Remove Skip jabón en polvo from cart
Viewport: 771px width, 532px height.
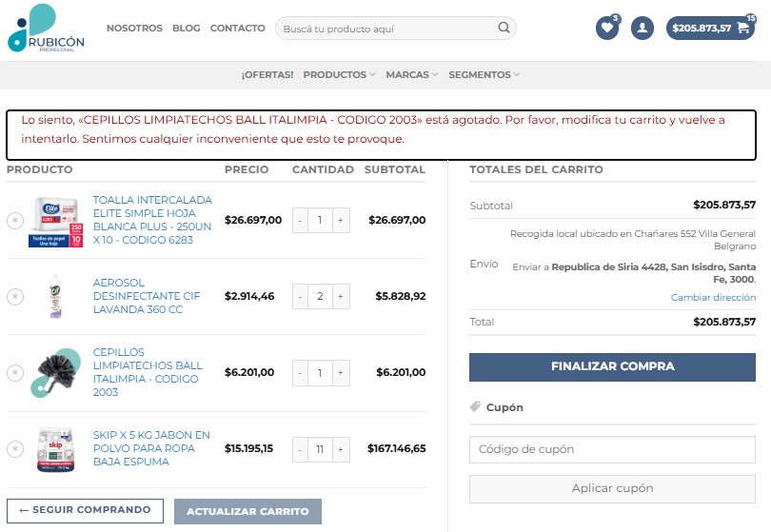[15, 449]
